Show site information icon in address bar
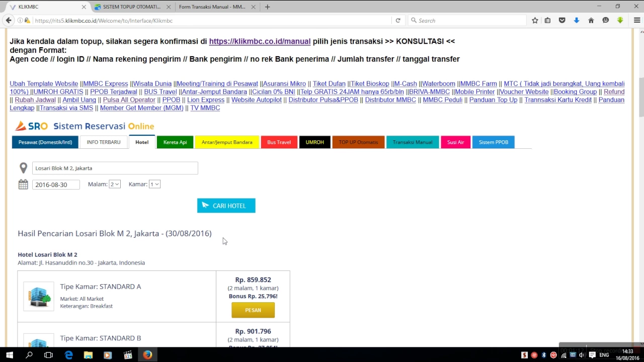This screenshot has width=644, height=362. 20,21
